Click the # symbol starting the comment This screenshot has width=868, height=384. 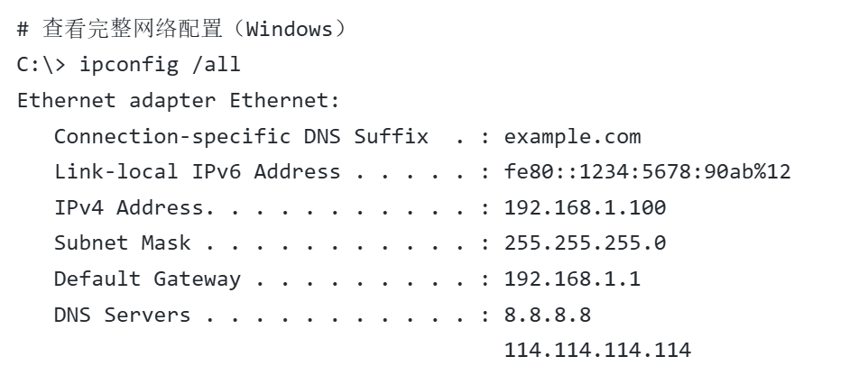23,29
